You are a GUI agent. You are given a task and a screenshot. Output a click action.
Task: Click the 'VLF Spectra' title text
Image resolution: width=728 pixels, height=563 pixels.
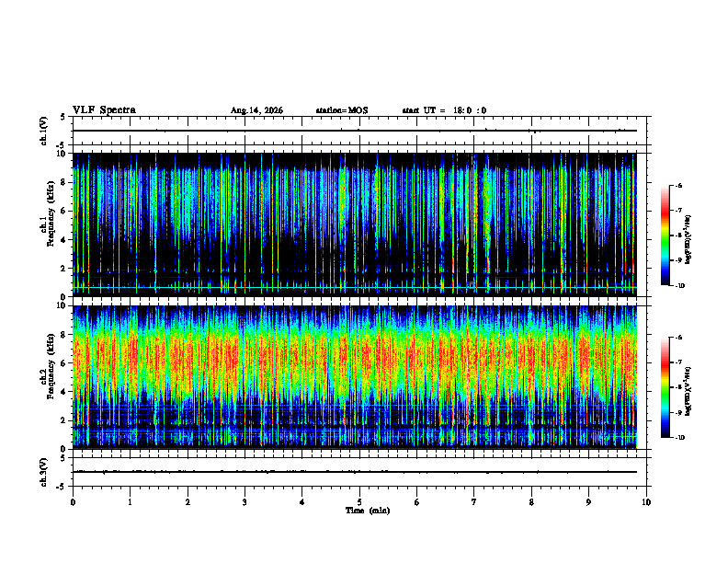tap(104, 110)
